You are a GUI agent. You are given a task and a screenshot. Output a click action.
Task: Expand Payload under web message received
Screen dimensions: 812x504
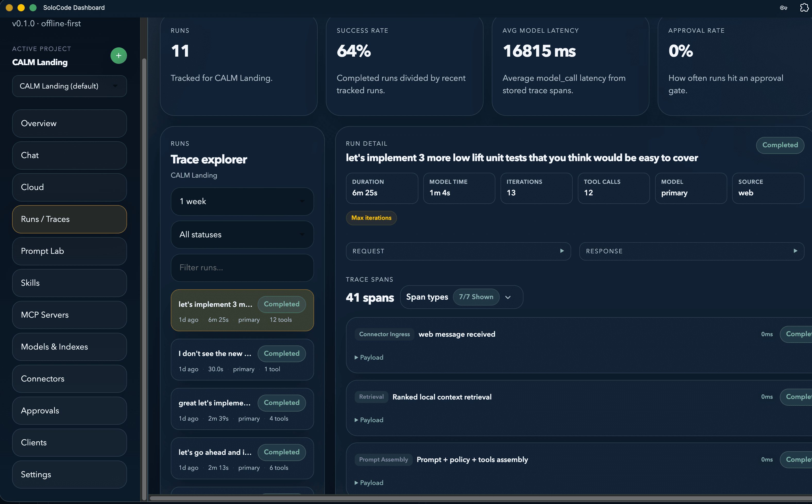coord(369,357)
